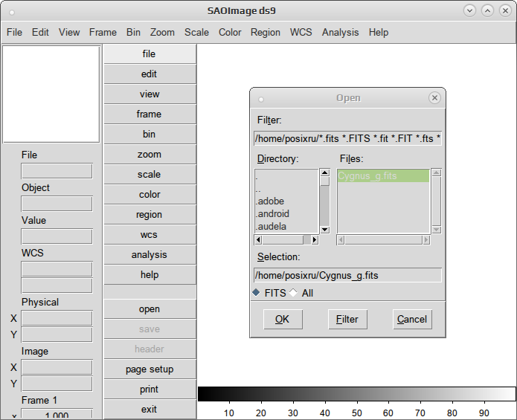The height and width of the screenshot is (420, 517).
Task: Click Files list scroll right arrow
Action: click(x=426, y=240)
